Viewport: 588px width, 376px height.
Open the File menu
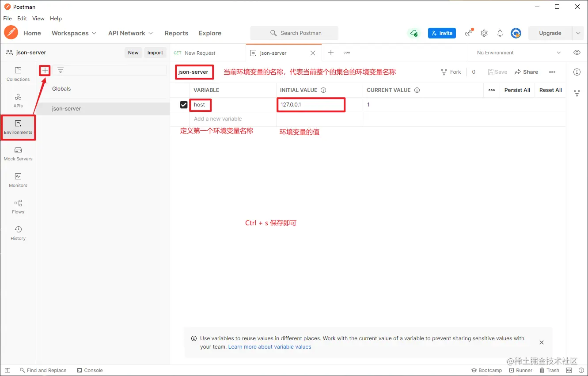point(8,19)
